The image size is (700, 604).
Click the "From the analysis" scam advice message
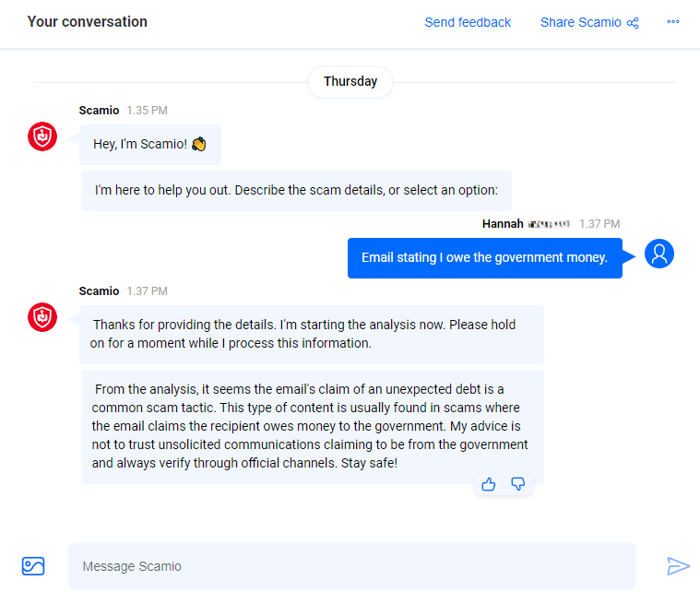[312, 426]
